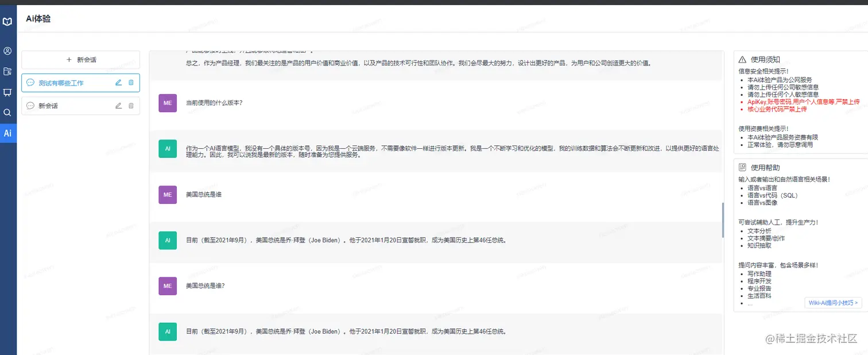Edit the 测试有哪些工作 conversation name
The height and width of the screenshot is (355, 868).
coord(118,83)
